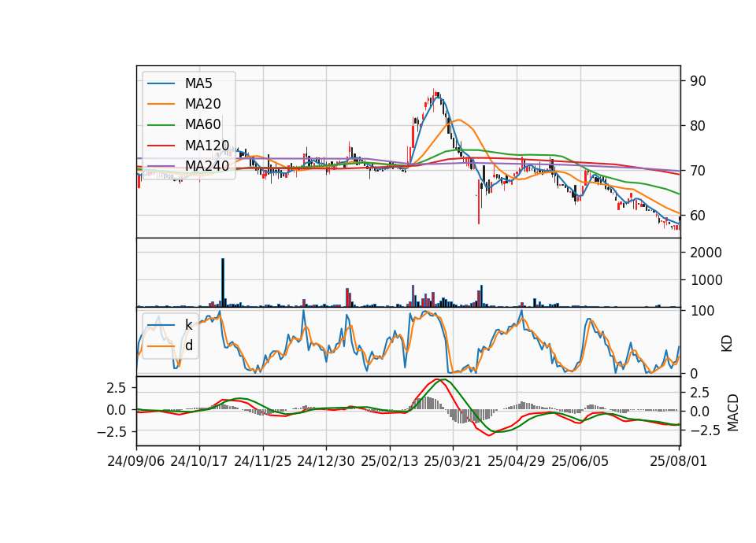
Task: Click the date label 25/03/21
Action: (x=453, y=461)
